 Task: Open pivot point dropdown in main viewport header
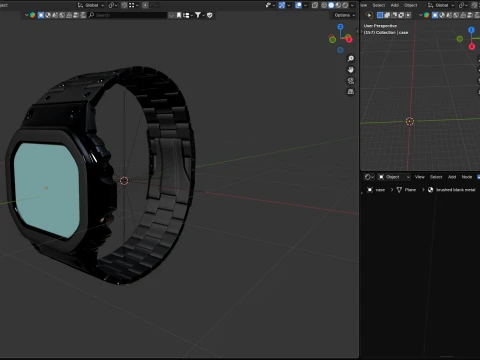113,5
